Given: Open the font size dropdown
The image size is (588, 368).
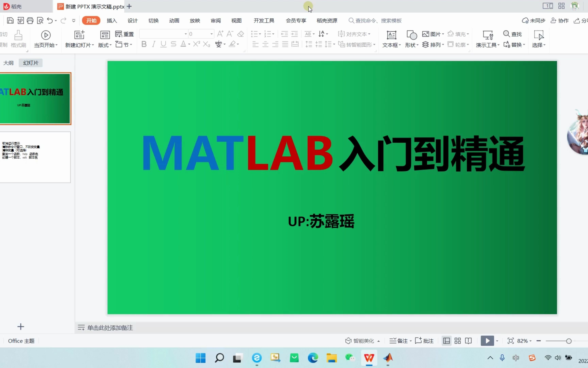Looking at the screenshot, I should coord(212,34).
